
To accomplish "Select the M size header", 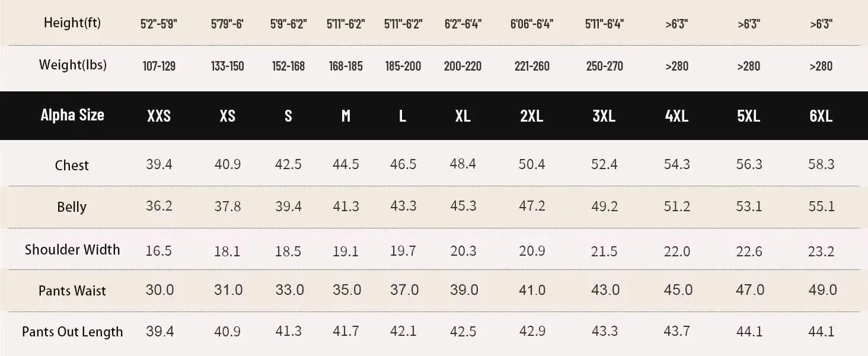I will (346, 116).
